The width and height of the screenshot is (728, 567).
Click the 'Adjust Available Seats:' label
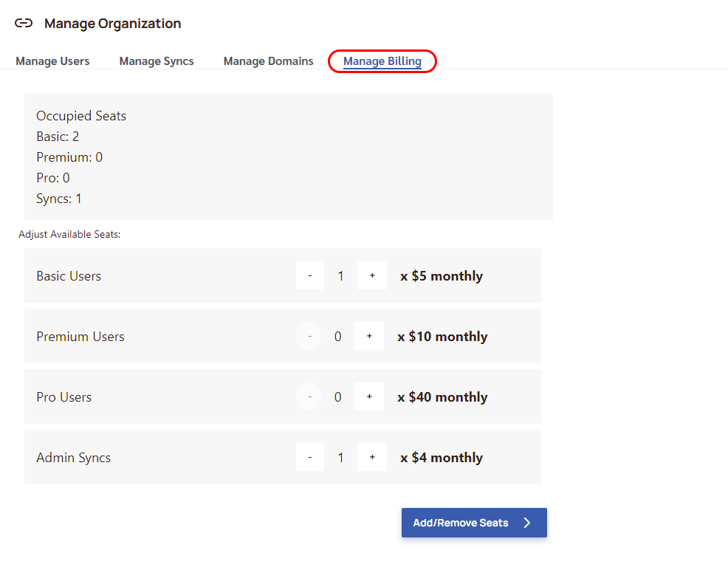point(69,235)
